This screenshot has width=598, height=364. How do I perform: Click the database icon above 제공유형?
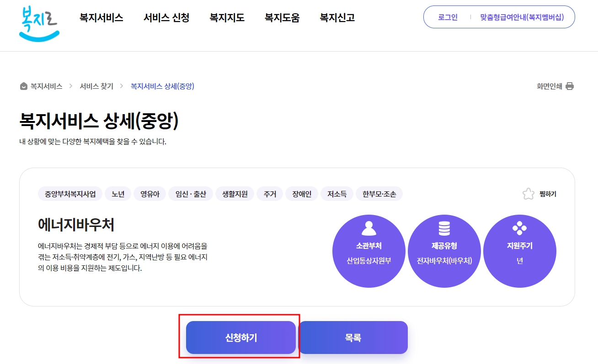(x=444, y=227)
